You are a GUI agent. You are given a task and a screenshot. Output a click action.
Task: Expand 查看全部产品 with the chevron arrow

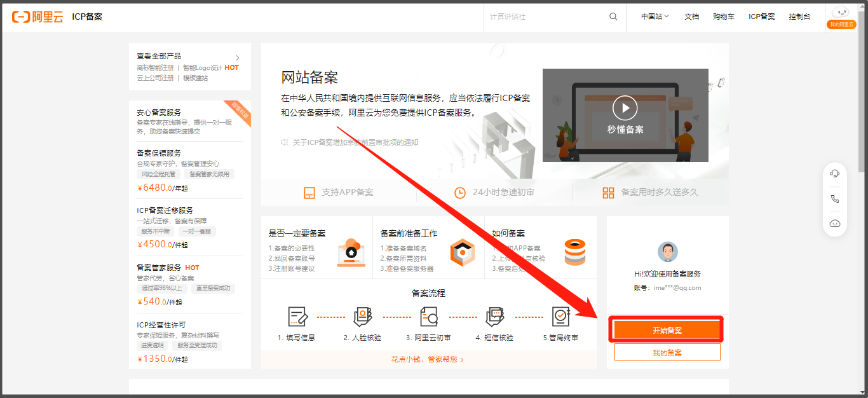click(238, 57)
